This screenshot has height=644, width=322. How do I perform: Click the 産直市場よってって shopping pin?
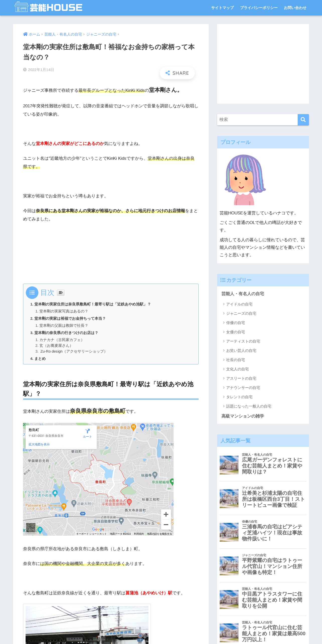tap(142, 427)
